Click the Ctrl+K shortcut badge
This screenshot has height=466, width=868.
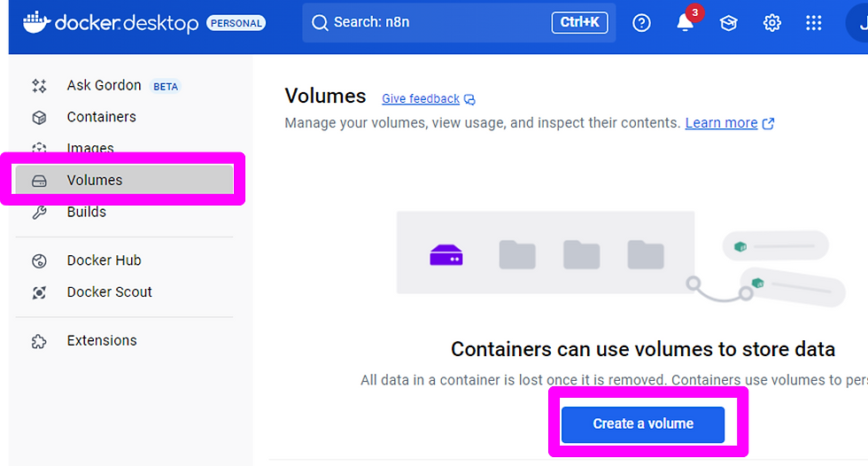(x=579, y=22)
